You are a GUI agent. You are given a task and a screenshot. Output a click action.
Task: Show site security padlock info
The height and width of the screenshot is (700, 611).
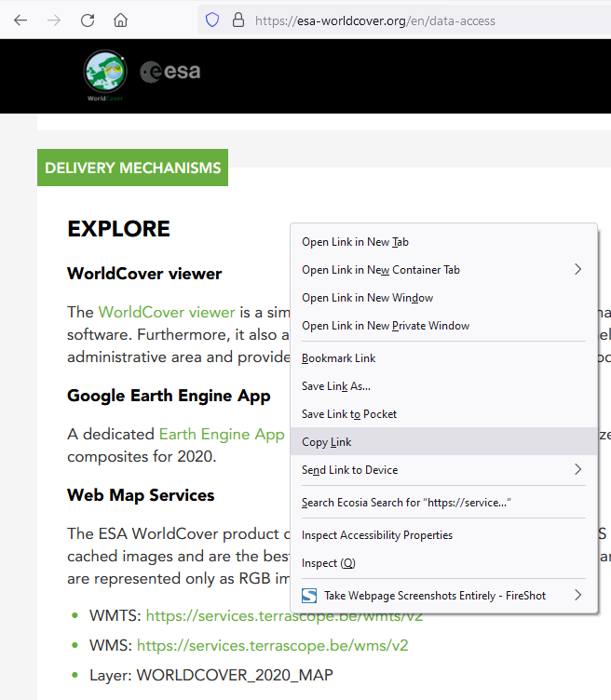[x=238, y=20]
